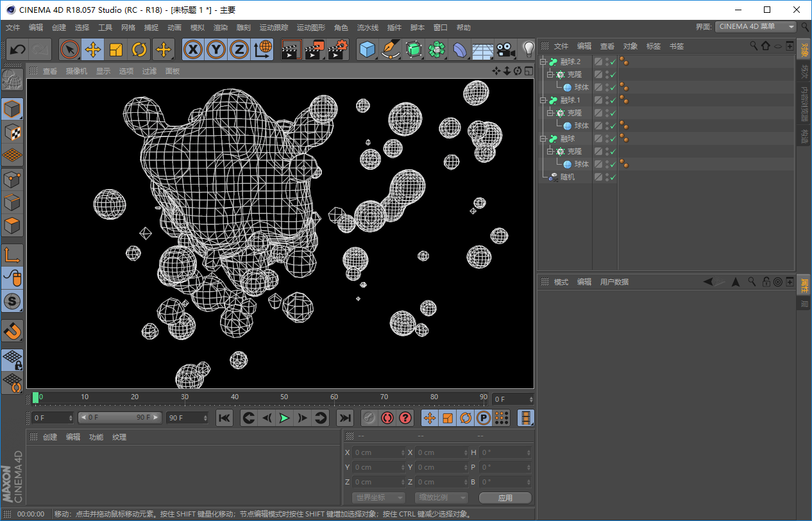Viewport: 812px width, 521px height.
Task: Open Render Settings gear clapperboard icon
Action: coord(337,49)
